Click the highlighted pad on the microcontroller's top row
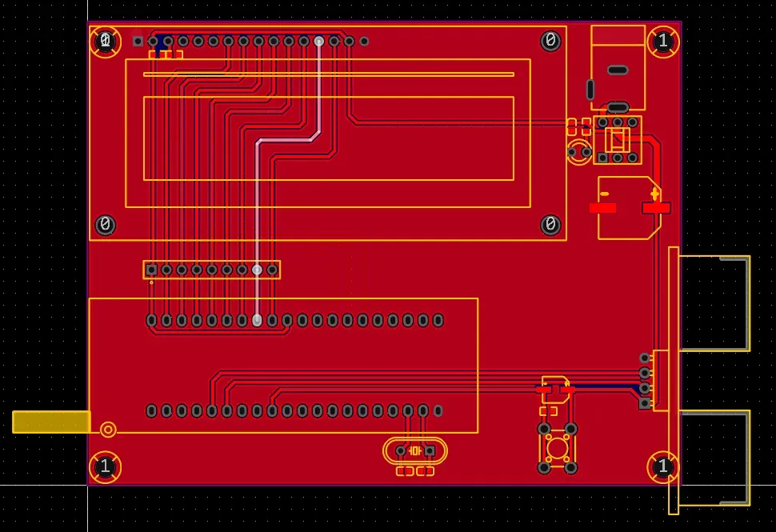The height and width of the screenshot is (532, 776). click(257, 320)
